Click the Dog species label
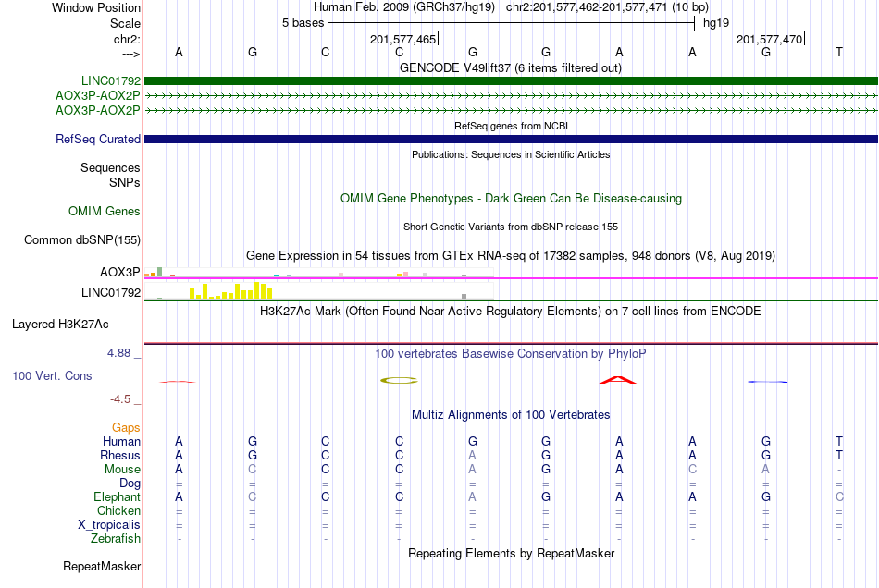This screenshot has width=879, height=588. [x=130, y=484]
